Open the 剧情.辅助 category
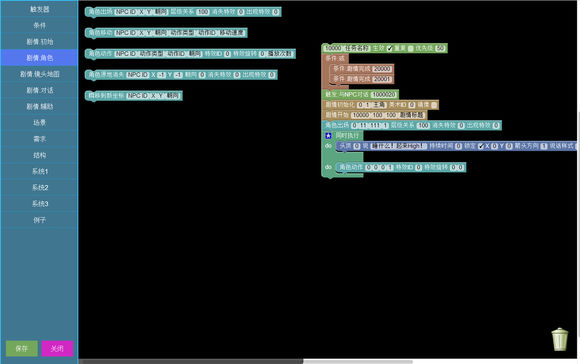This screenshot has height=364, width=580. point(39,107)
